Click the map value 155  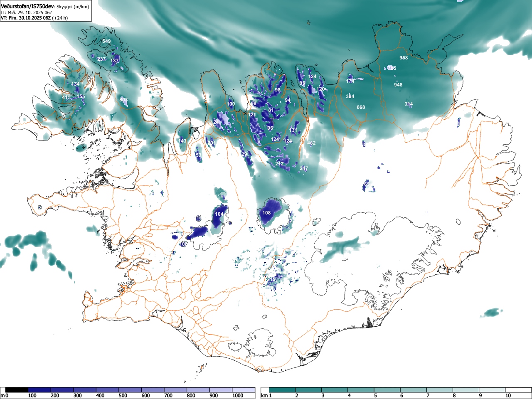81,96
